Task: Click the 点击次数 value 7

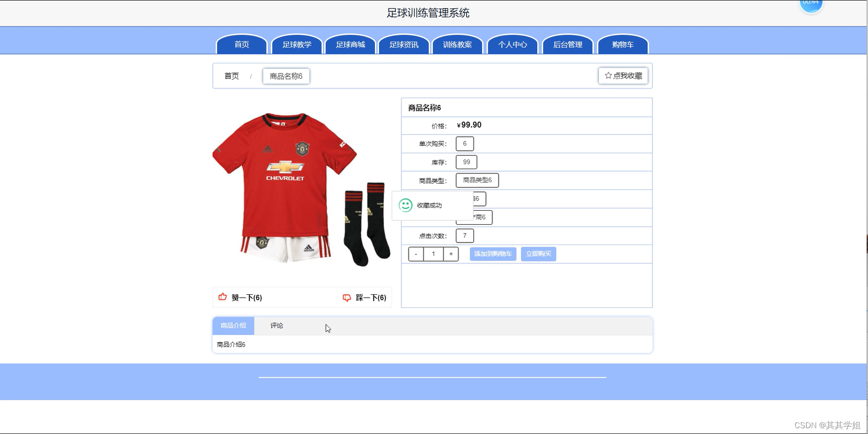Action: tap(465, 236)
